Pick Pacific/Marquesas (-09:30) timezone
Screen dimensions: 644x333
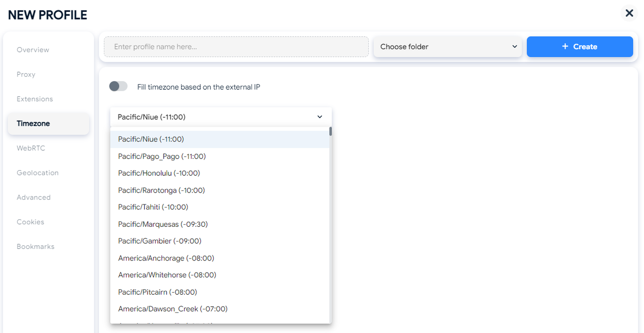220,224
